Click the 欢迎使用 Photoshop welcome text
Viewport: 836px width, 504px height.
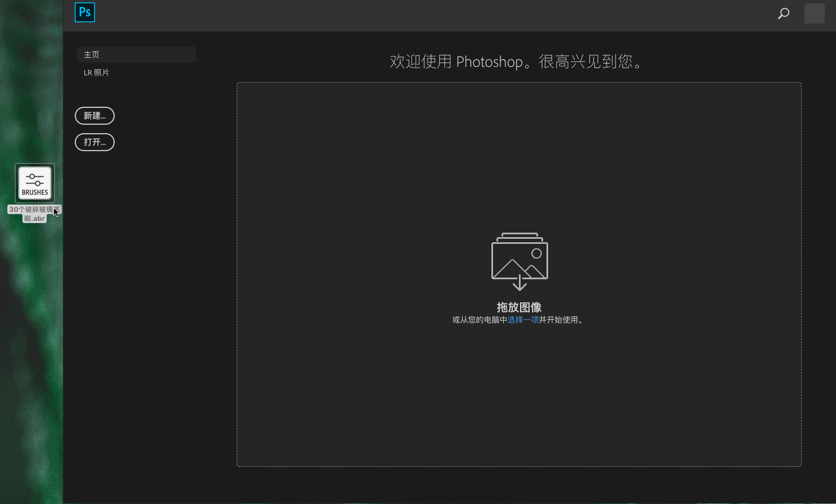(517, 61)
